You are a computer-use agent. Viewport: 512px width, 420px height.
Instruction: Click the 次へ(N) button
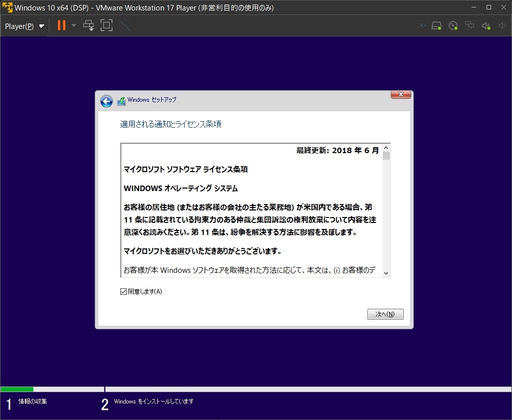coord(385,314)
